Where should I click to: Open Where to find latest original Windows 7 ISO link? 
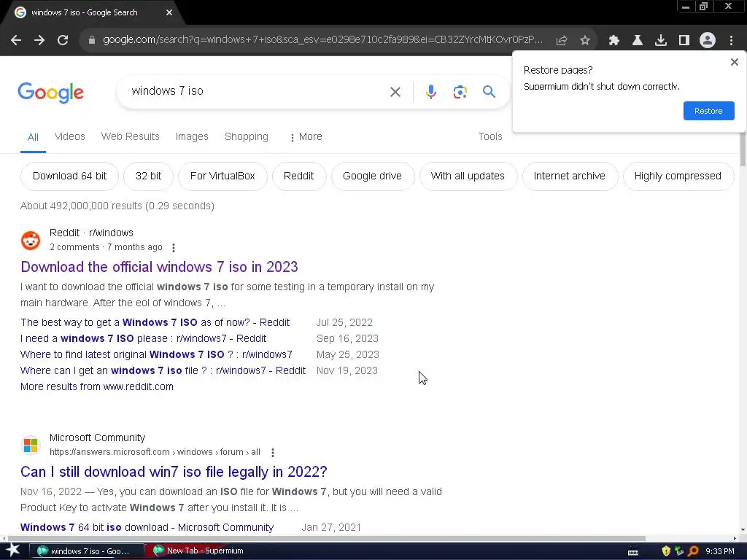[x=156, y=355]
